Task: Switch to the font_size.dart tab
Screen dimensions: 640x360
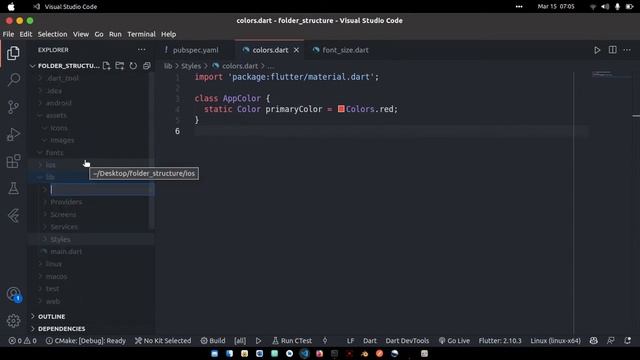Action: pyautogui.click(x=345, y=50)
